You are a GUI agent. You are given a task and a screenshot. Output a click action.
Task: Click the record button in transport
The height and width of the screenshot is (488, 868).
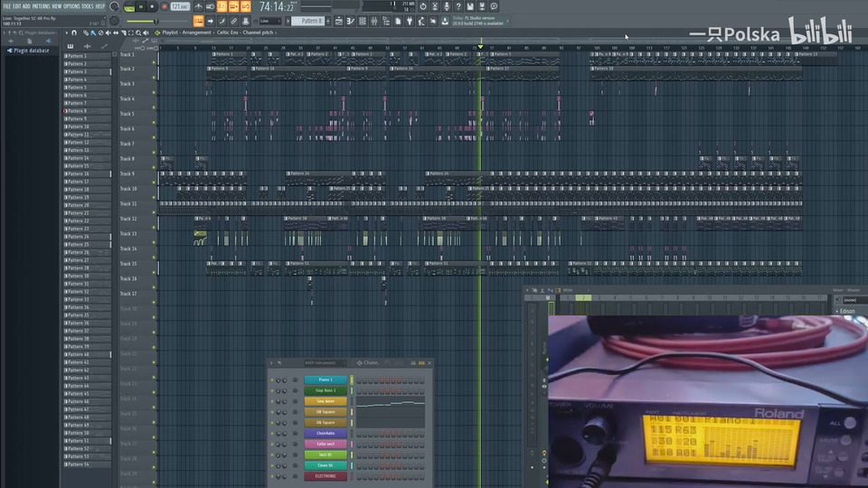point(165,6)
